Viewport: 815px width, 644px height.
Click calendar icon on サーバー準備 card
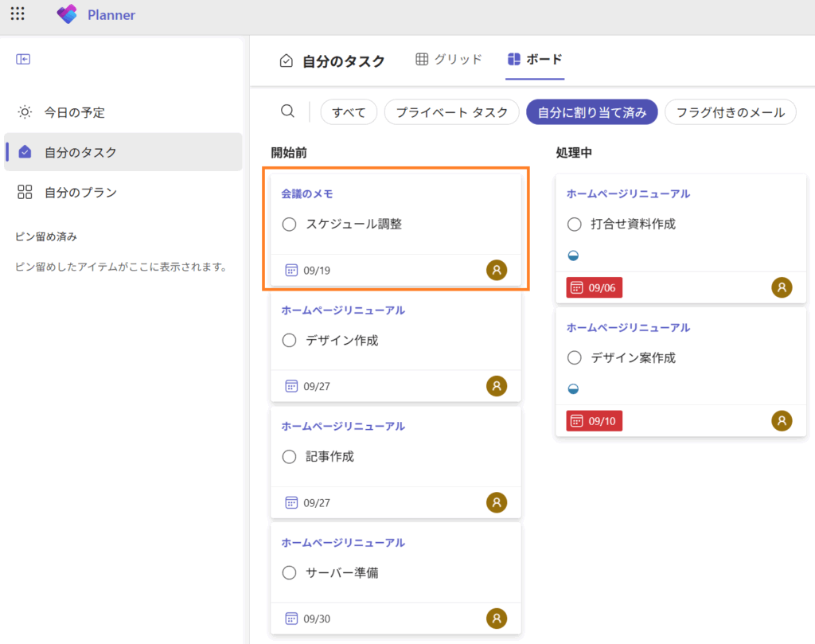point(291,619)
